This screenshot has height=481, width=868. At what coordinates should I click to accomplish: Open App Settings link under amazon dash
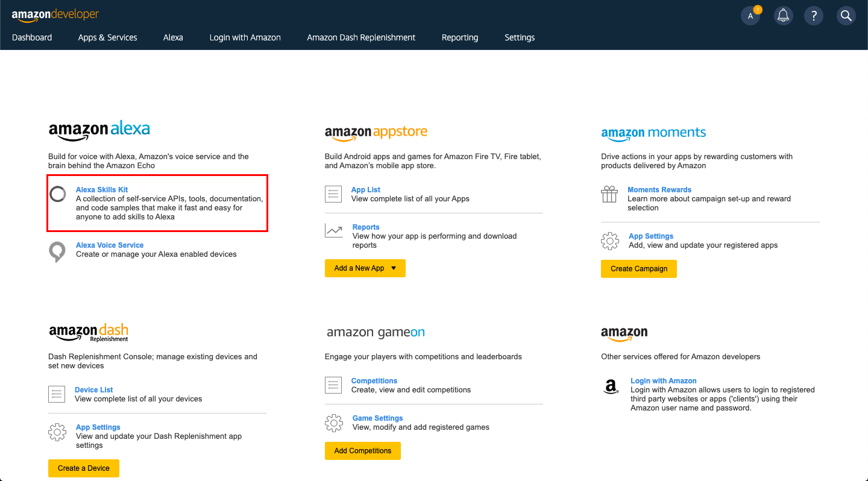point(98,427)
